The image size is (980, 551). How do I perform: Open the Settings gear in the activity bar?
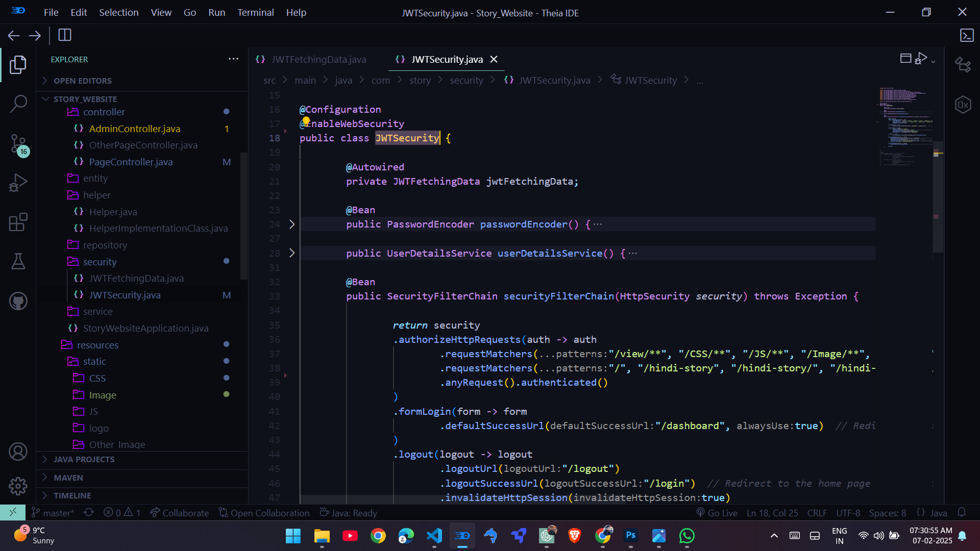click(x=18, y=486)
